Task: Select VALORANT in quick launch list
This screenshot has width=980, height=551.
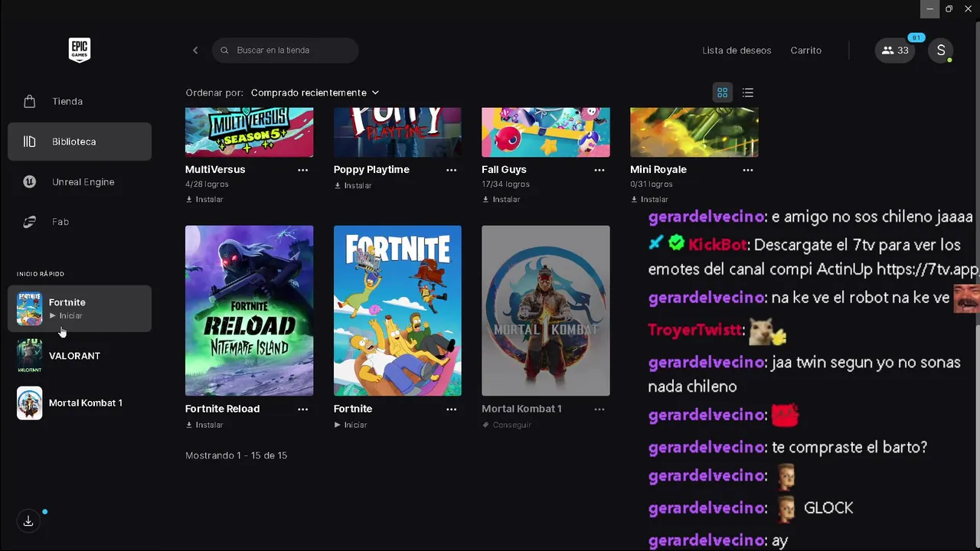Action: (x=80, y=356)
